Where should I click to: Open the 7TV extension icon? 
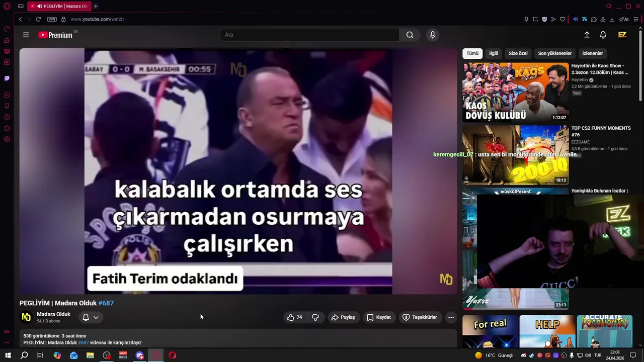[585, 19]
